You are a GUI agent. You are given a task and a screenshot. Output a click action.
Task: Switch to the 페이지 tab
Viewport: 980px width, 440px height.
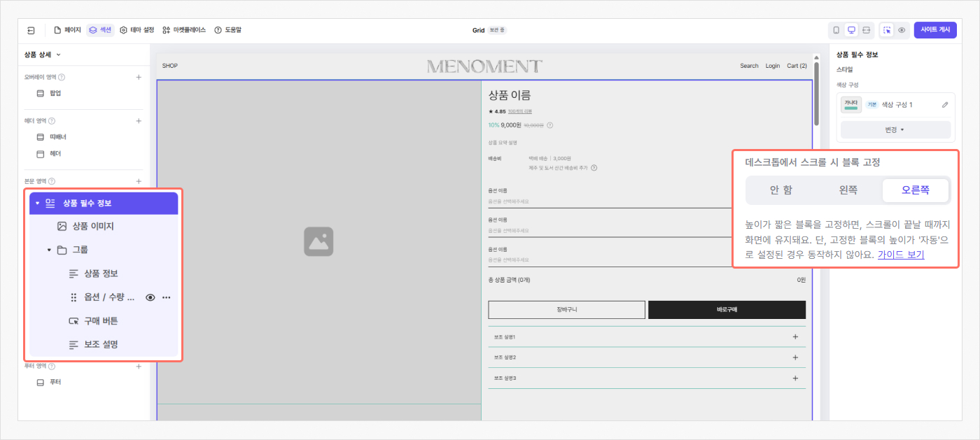(67, 29)
